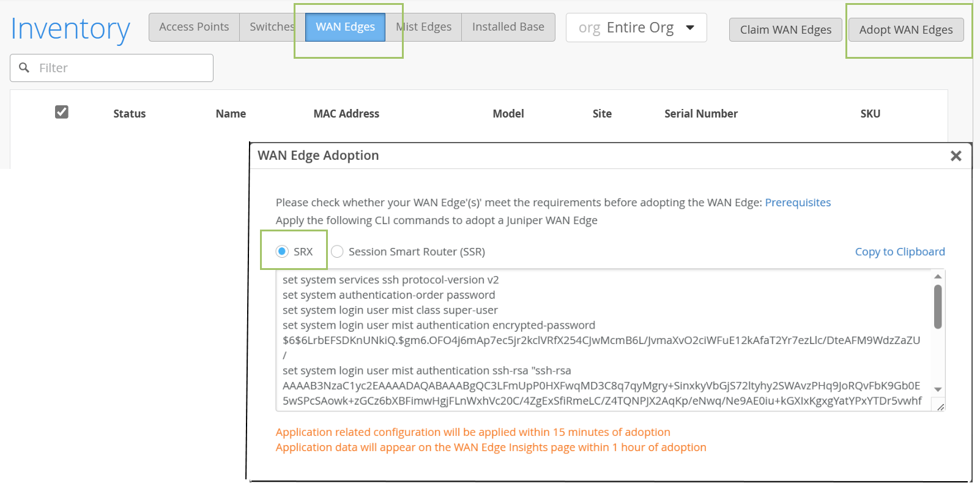Open the Mist Edges tab

pyautogui.click(x=424, y=27)
